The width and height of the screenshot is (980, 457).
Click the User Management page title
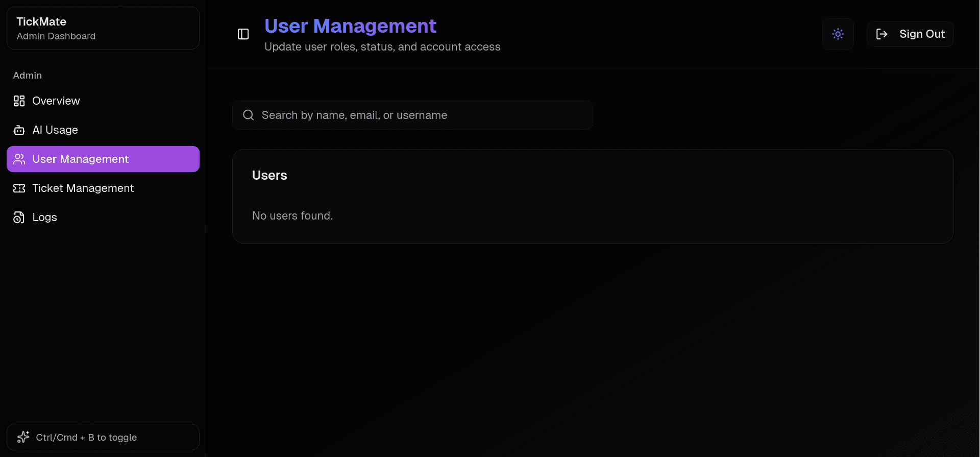click(350, 26)
